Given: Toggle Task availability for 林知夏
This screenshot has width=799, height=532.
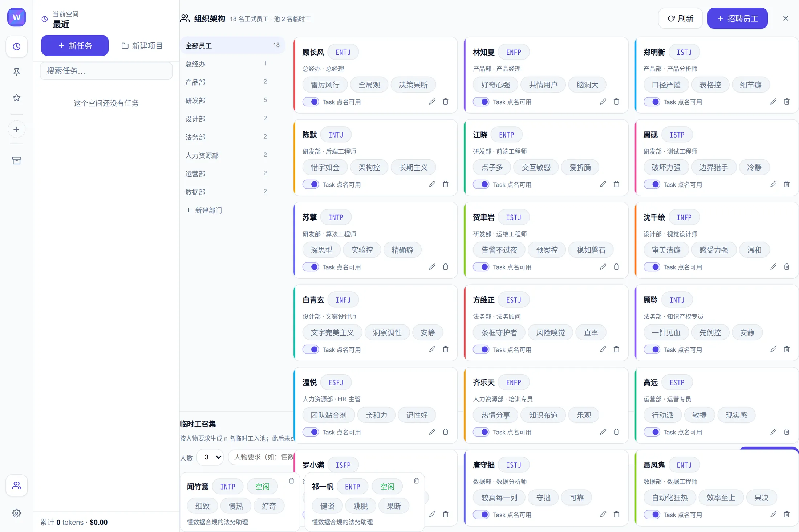Looking at the screenshot, I should [x=481, y=102].
